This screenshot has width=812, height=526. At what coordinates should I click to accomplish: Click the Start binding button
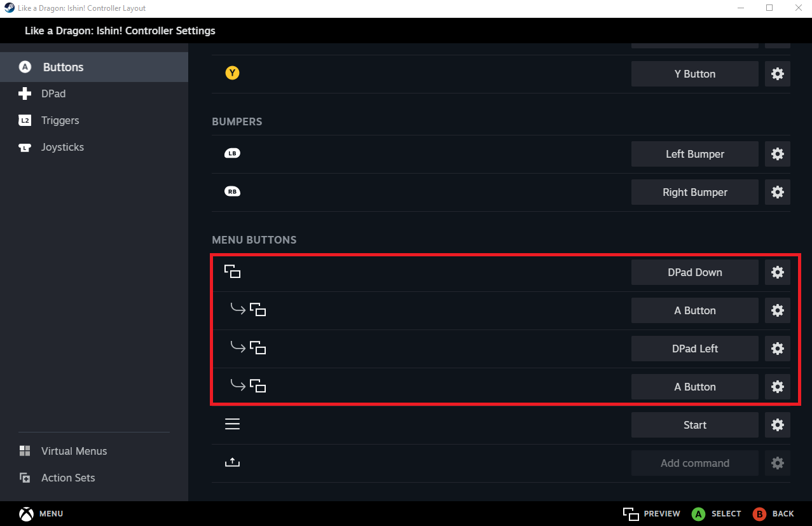(x=694, y=425)
